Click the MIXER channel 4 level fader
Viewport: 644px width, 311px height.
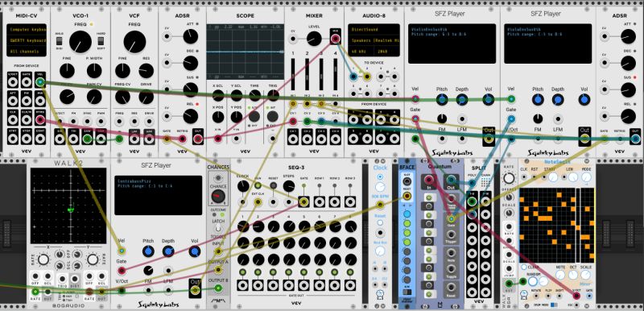point(336,75)
